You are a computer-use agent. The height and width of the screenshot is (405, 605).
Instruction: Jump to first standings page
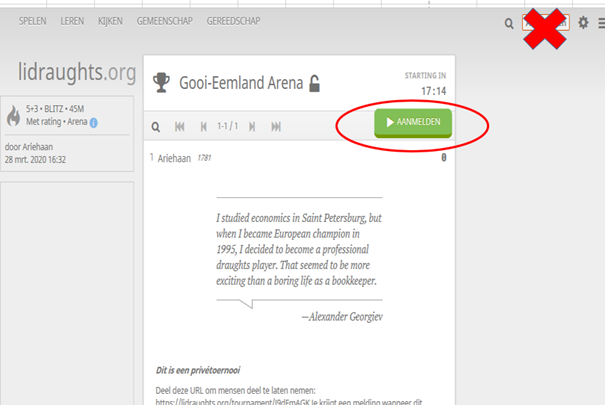click(180, 127)
